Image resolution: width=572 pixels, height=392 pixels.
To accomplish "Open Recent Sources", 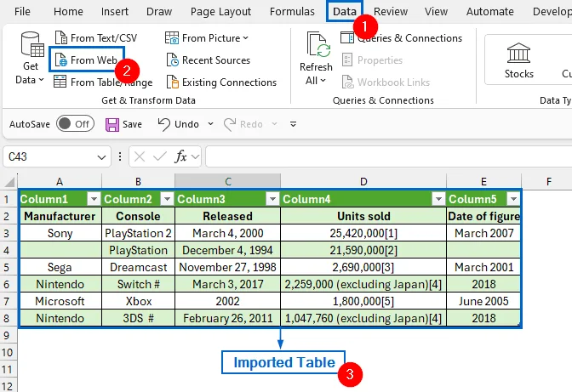I will (209, 60).
